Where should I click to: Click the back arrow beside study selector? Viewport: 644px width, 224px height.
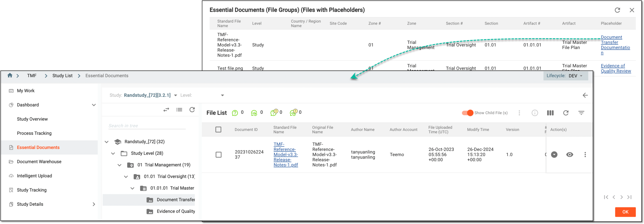click(585, 95)
